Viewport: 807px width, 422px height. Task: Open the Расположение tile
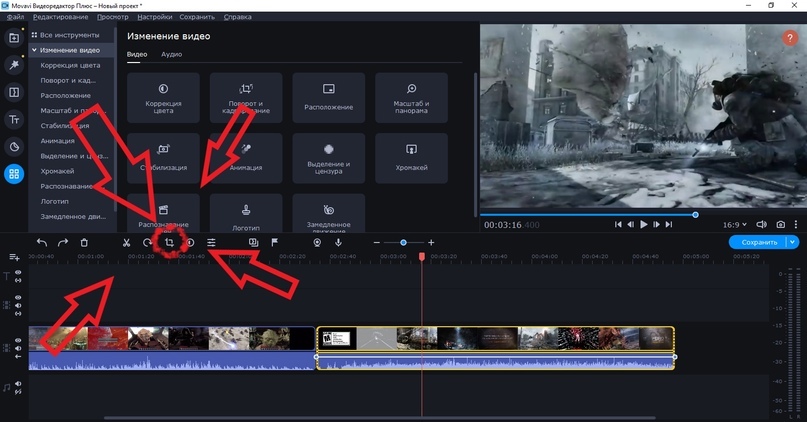(328, 98)
